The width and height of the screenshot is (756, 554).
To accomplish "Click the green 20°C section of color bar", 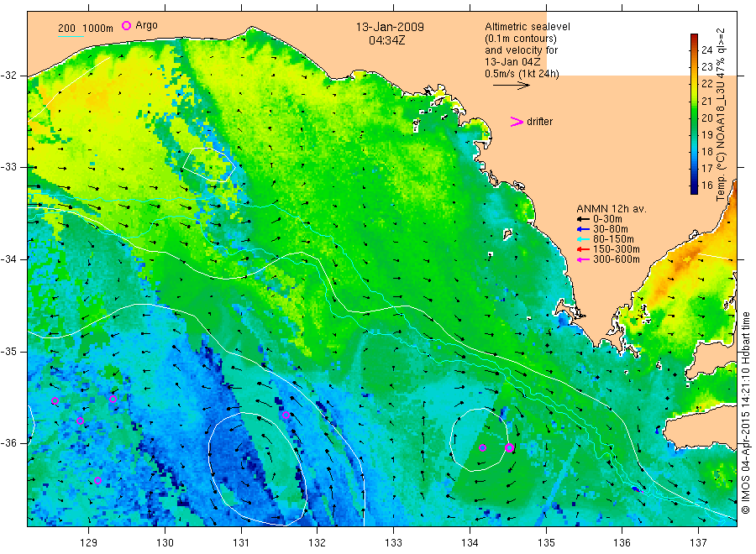I will click(x=694, y=118).
